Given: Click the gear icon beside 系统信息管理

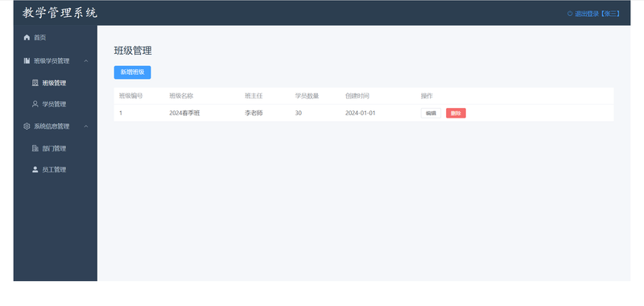Looking at the screenshot, I should coord(27,126).
